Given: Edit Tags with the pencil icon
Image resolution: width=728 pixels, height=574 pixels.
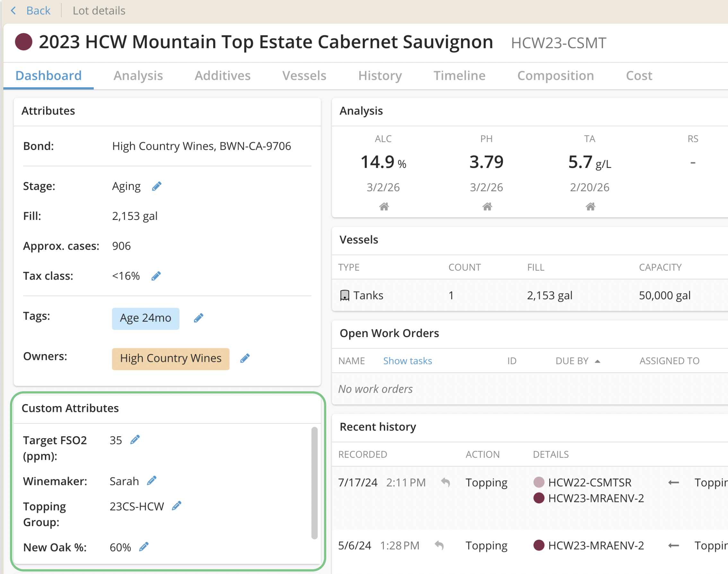Looking at the screenshot, I should pos(199,317).
